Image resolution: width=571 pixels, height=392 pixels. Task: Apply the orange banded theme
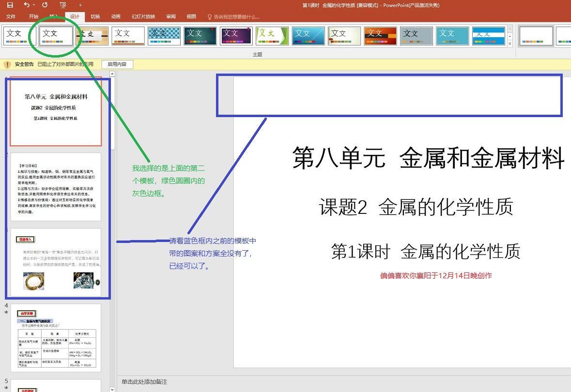[x=380, y=36]
